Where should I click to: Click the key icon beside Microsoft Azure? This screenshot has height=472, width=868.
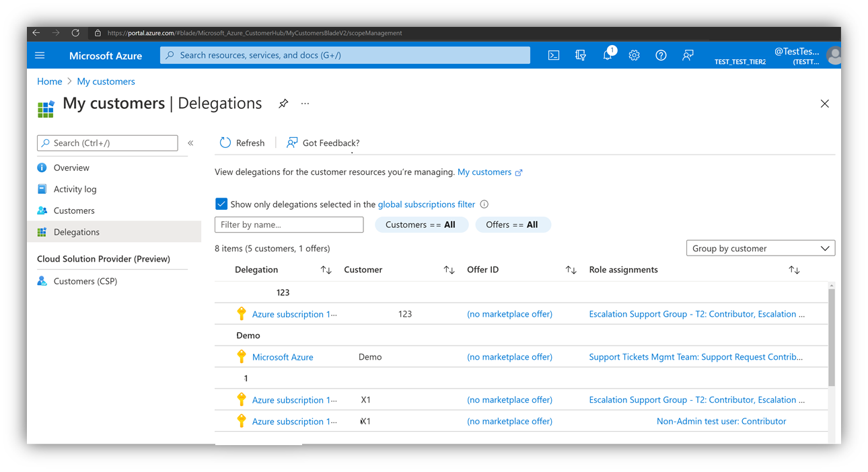pyautogui.click(x=242, y=356)
